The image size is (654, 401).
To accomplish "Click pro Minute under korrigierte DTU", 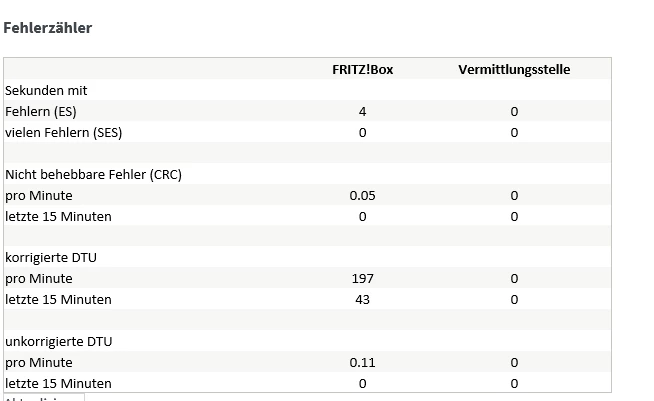I will [x=39, y=279].
